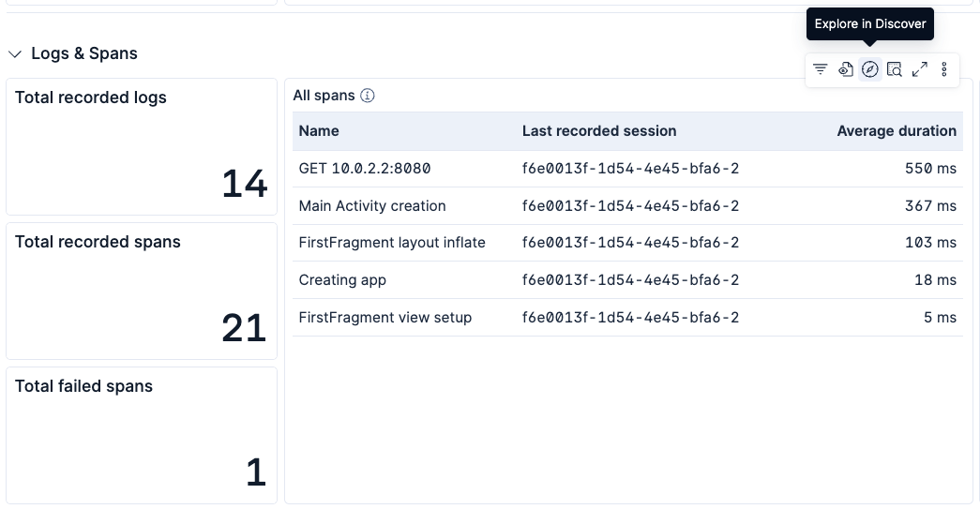Click the All spans info icon
The image size is (980, 509).
pyautogui.click(x=368, y=96)
